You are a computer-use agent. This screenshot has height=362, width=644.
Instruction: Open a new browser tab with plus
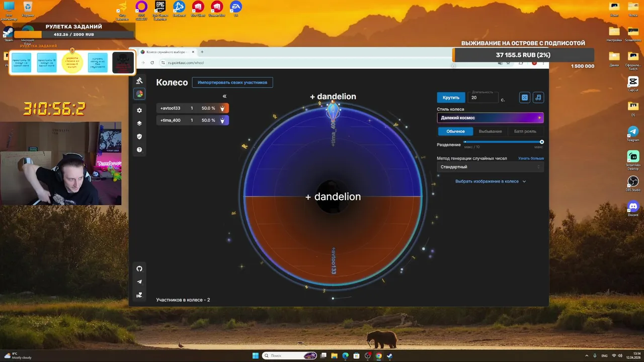[x=202, y=52]
